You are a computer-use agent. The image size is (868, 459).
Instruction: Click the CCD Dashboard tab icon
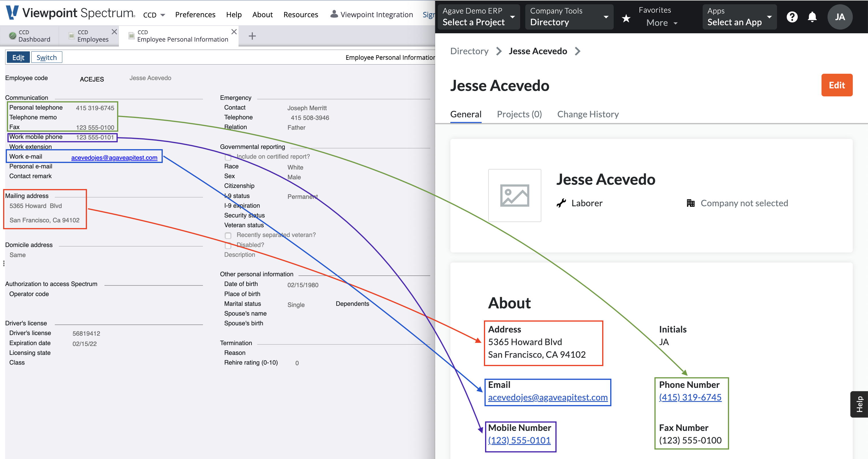[12, 36]
